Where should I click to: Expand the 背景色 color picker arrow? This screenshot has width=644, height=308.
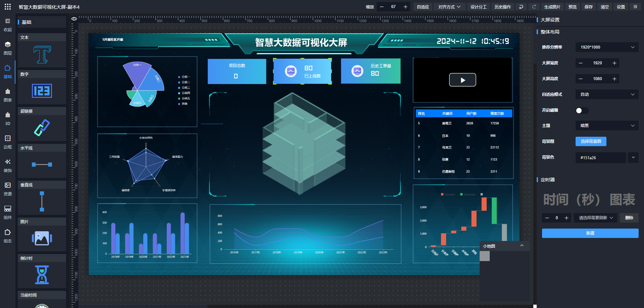pyautogui.click(x=633, y=158)
